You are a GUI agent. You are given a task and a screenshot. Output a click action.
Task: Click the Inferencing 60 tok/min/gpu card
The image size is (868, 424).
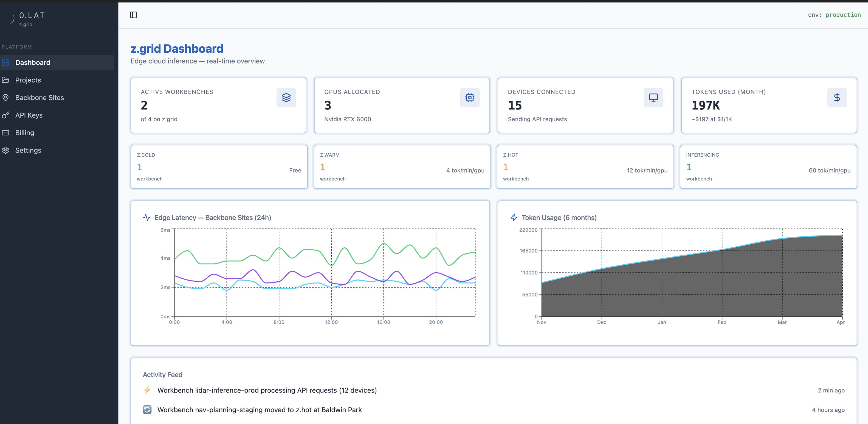click(x=768, y=167)
